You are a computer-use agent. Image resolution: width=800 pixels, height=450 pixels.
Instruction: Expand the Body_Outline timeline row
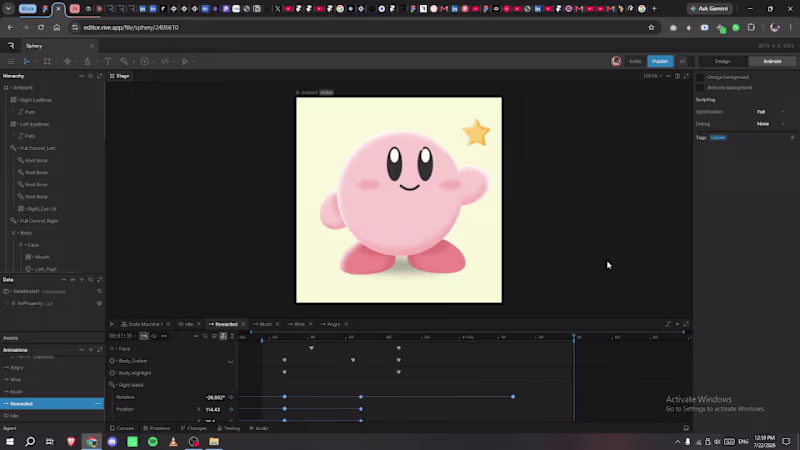pyautogui.click(x=117, y=361)
